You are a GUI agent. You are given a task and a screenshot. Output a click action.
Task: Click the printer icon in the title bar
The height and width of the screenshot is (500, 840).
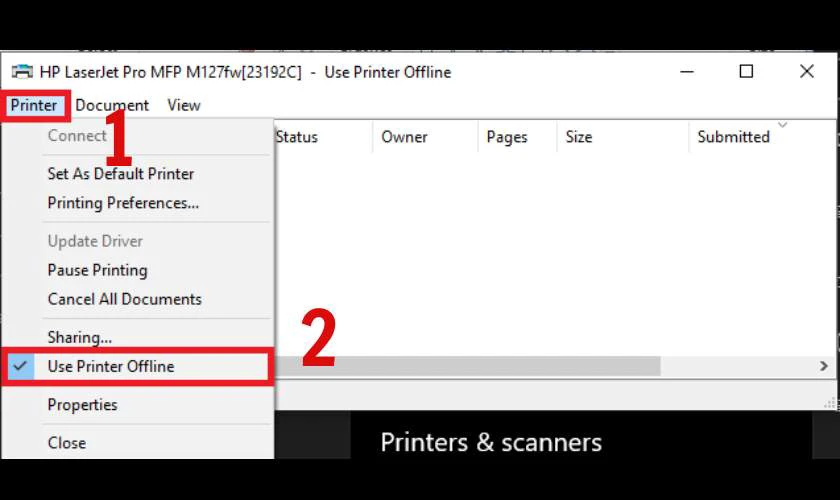(x=22, y=71)
